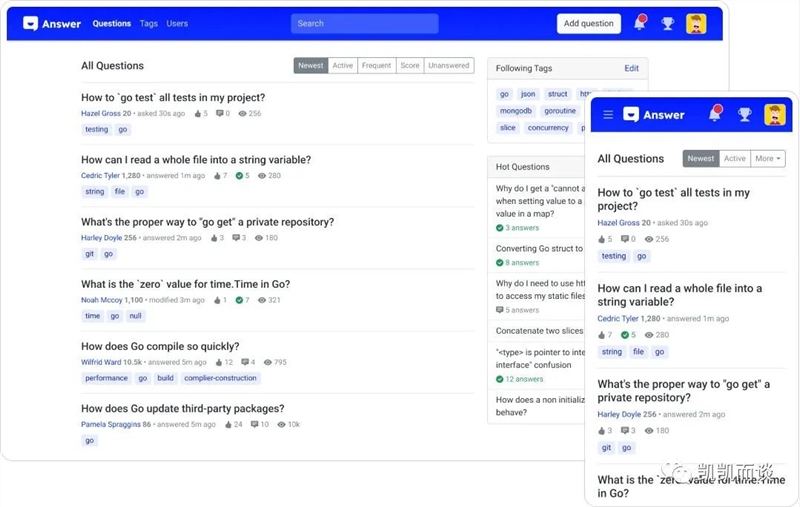Go to the Users menu item

pyautogui.click(x=177, y=23)
